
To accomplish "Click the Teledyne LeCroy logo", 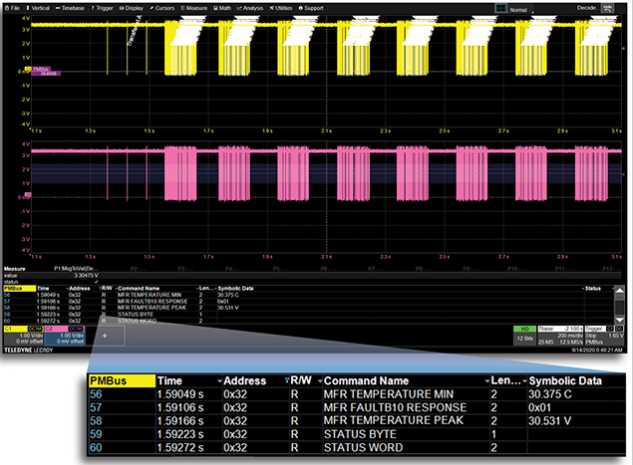I will pyautogui.click(x=28, y=350).
